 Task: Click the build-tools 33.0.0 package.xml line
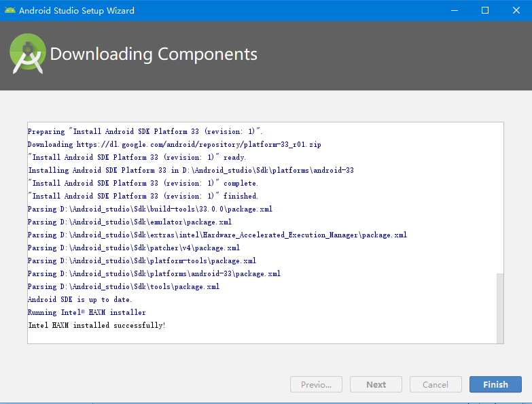point(149,209)
